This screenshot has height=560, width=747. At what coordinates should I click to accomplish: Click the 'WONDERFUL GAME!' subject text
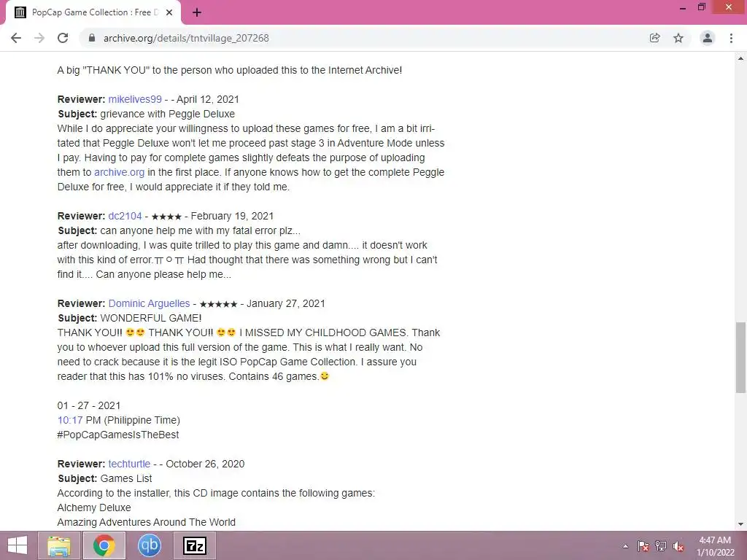(x=150, y=318)
